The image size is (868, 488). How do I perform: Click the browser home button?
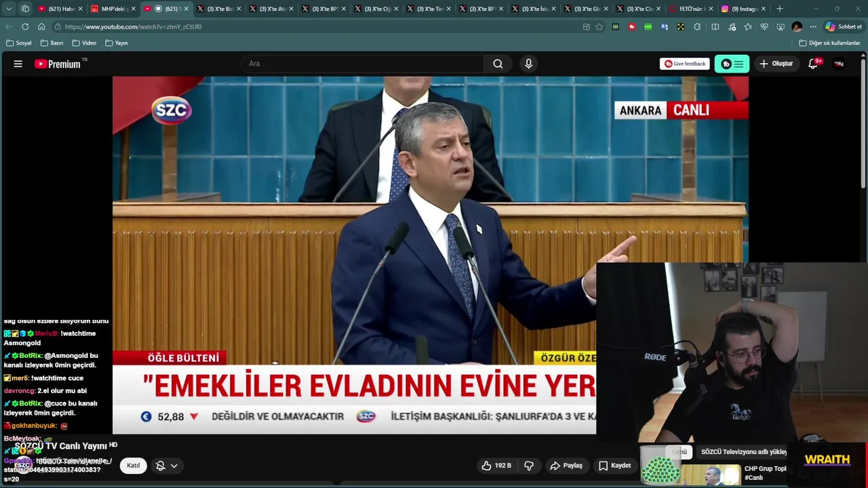[x=41, y=26]
